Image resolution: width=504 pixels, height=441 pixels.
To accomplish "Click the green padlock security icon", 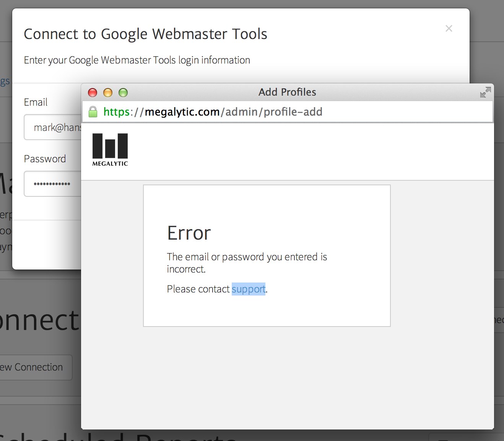I will coord(93,112).
